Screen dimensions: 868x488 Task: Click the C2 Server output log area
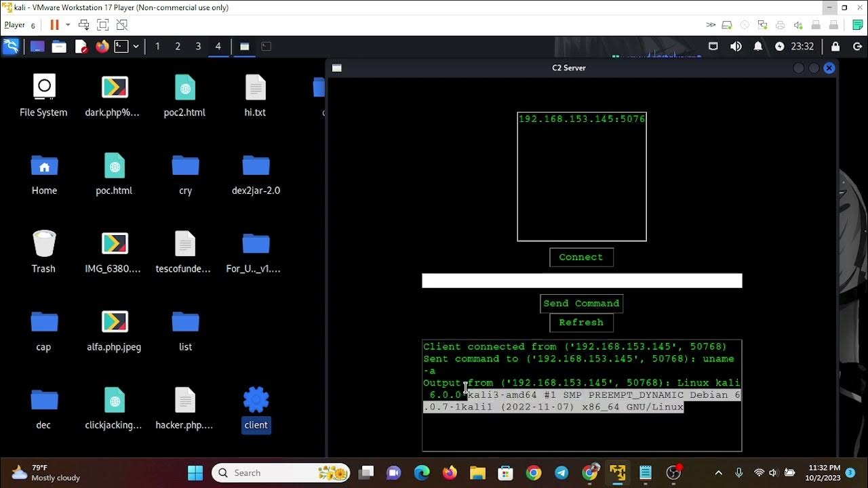(x=582, y=395)
